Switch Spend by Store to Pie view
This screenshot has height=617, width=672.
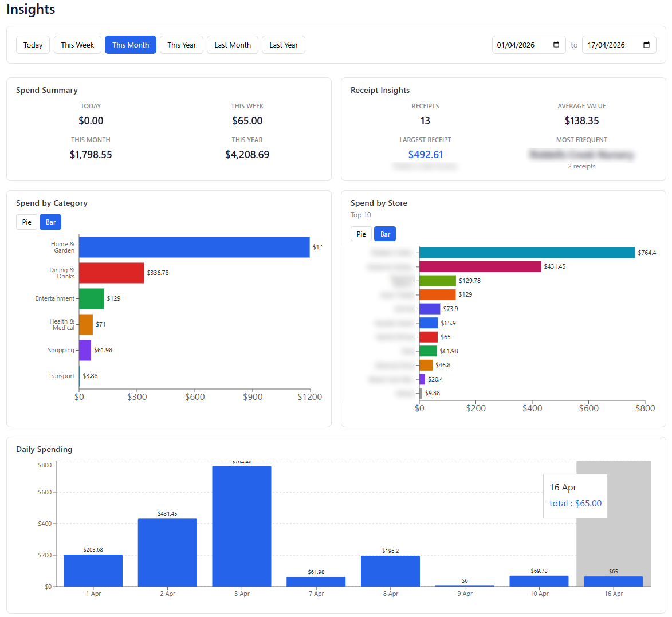(x=361, y=234)
